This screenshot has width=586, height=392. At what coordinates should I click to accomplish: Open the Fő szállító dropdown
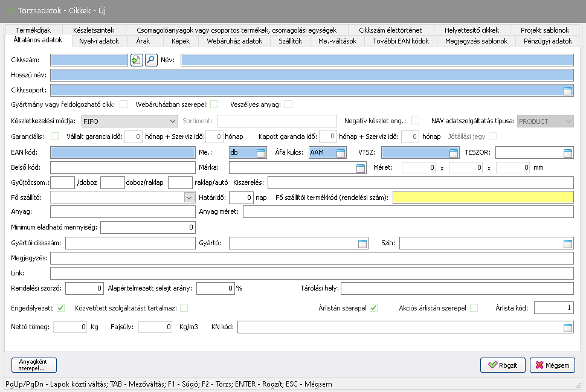coord(188,198)
